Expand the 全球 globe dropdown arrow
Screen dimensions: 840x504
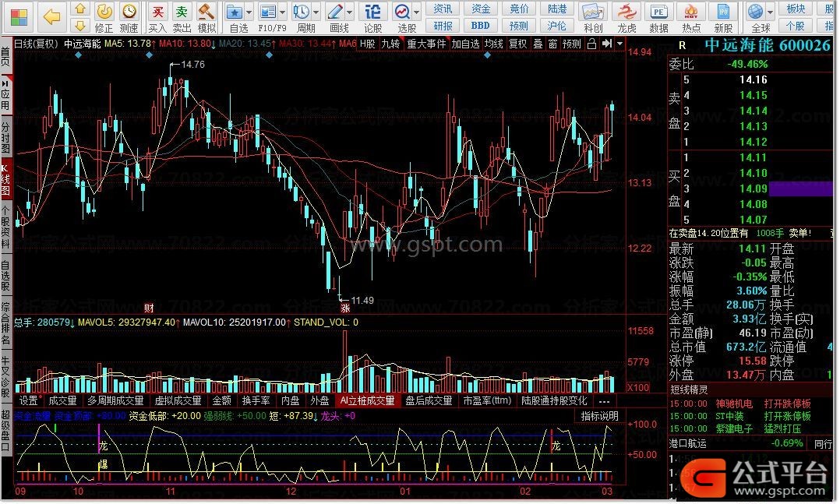771,12
